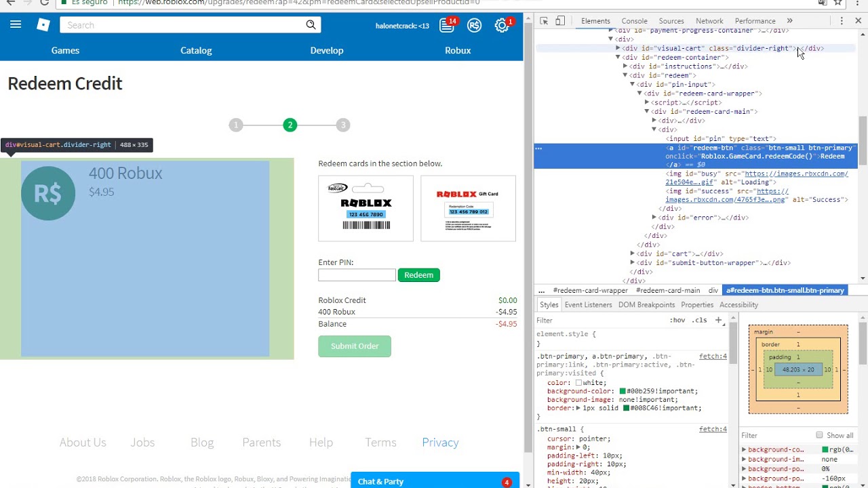The width and height of the screenshot is (868, 488).
Task: Show more DevTools tabs chevron
Action: 789,21
